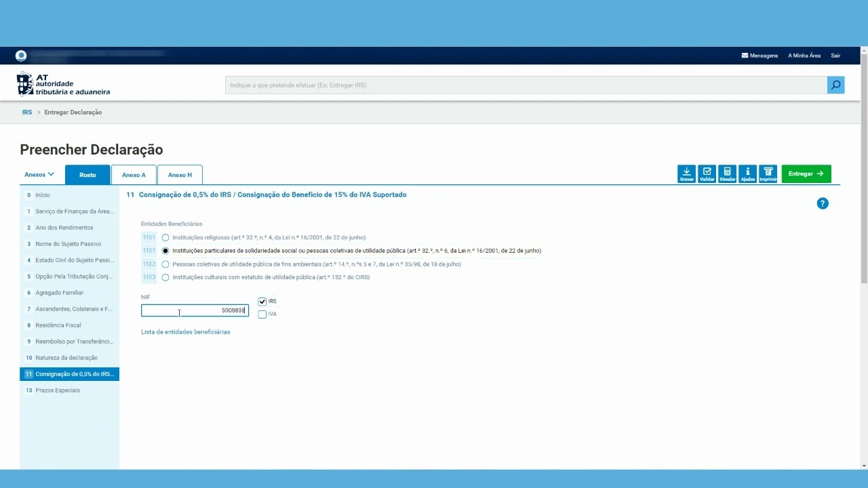Viewport: 868px width, 488px height.
Task: Go to section 1 Serviço de Finanças
Action: coord(69,211)
